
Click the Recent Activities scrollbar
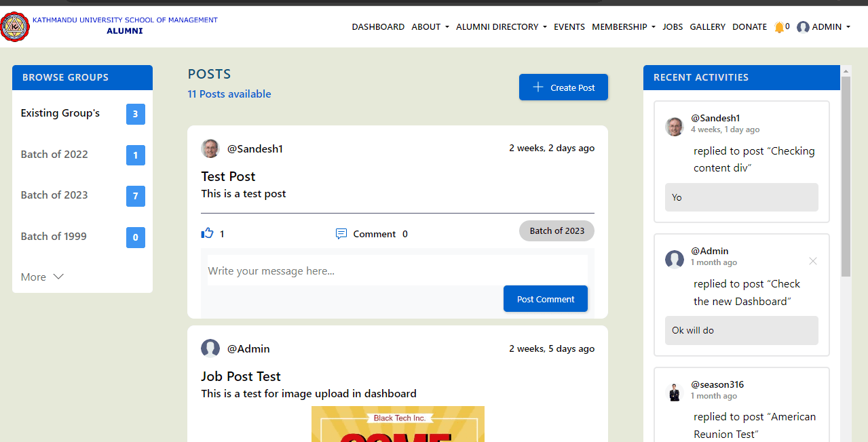846,176
